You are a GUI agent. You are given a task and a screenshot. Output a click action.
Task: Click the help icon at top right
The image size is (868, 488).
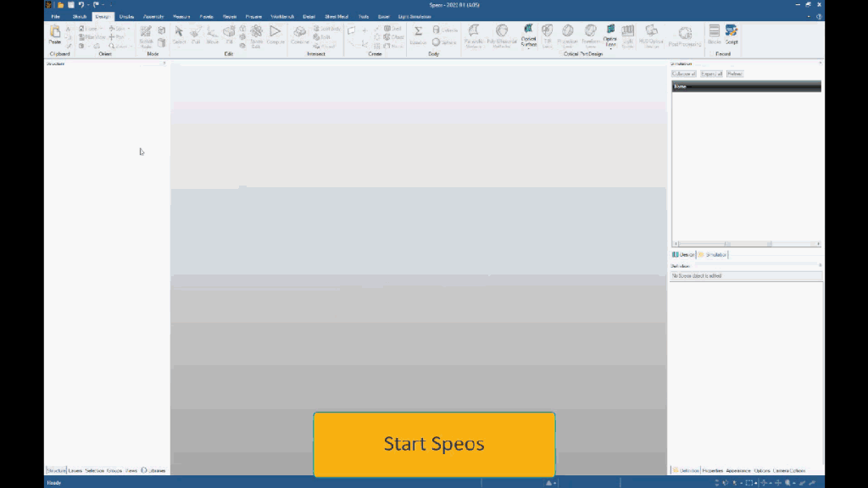(x=820, y=17)
